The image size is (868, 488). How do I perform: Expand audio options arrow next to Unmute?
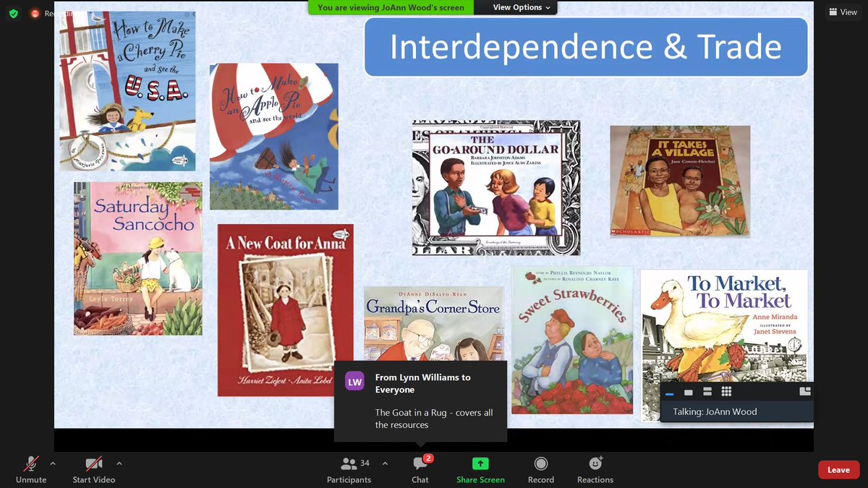click(x=53, y=463)
